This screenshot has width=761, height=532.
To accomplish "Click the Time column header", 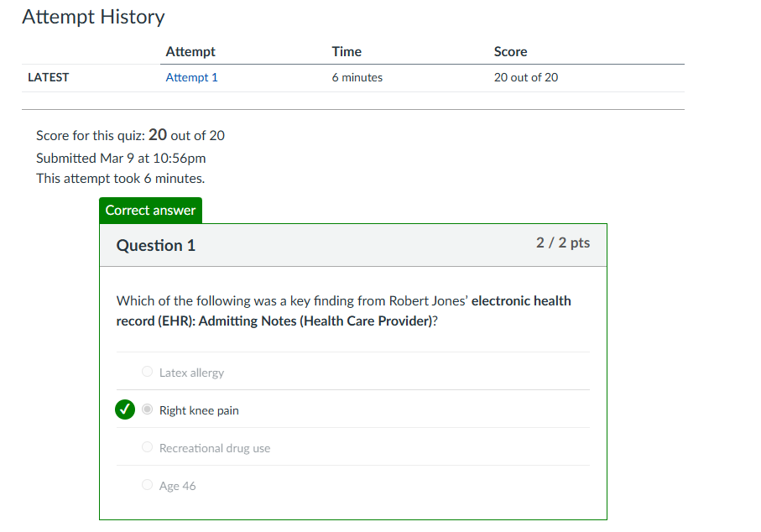I will [347, 51].
